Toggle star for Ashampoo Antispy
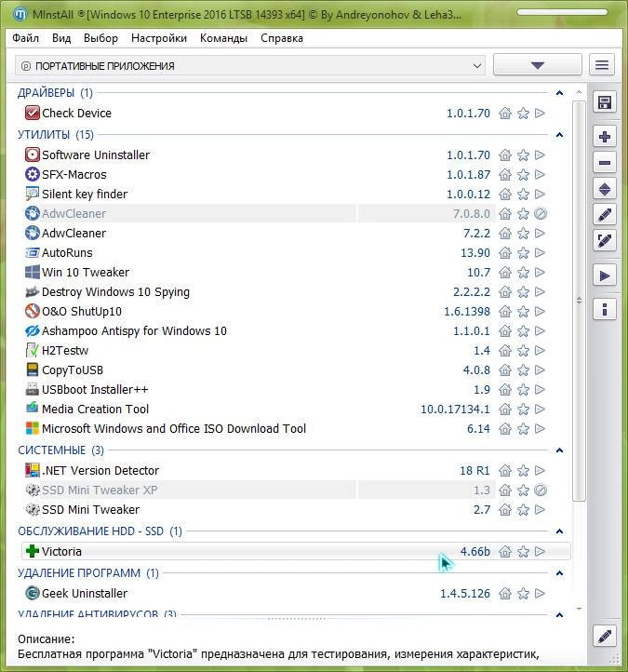Viewport: 628px width, 672px height. (523, 330)
